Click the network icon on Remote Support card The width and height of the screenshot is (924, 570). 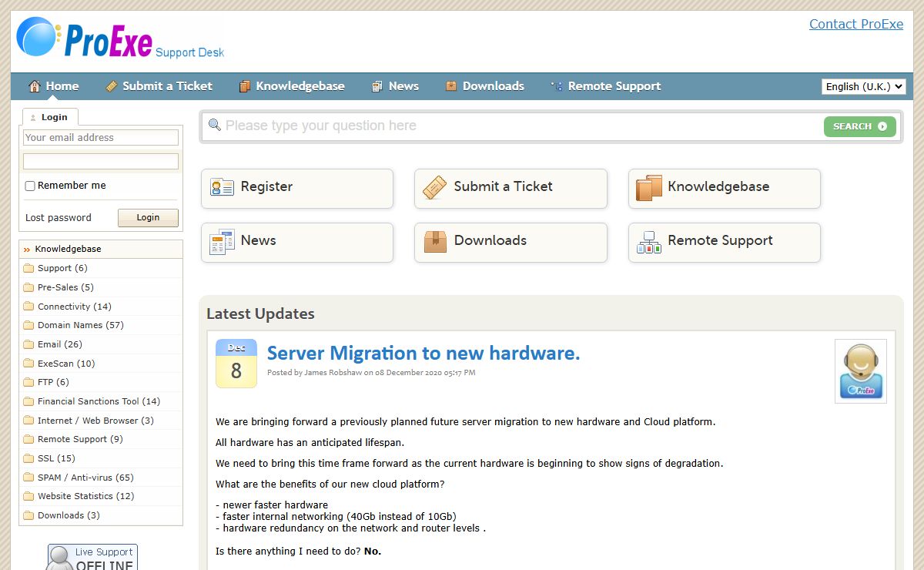tap(649, 242)
